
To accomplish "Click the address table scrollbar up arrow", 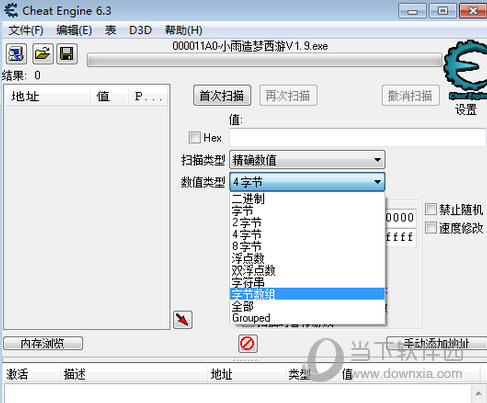I will (478, 393).
